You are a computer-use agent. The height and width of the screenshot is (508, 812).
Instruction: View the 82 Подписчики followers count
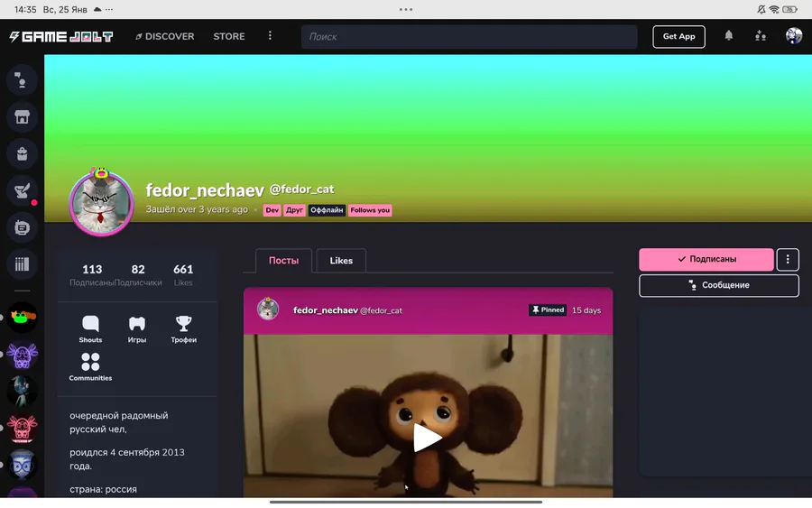click(x=138, y=275)
